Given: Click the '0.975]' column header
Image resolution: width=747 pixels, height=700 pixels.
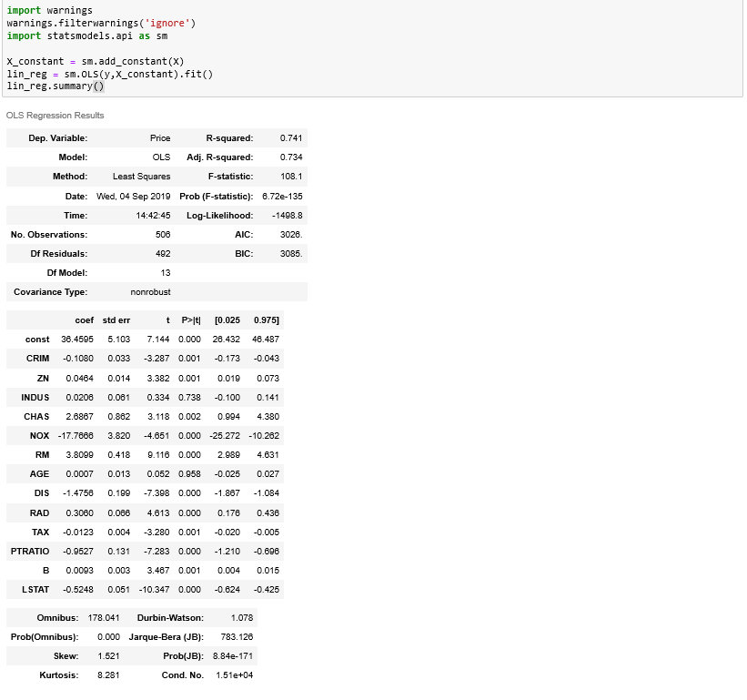Looking at the screenshot, I should 267,320.
